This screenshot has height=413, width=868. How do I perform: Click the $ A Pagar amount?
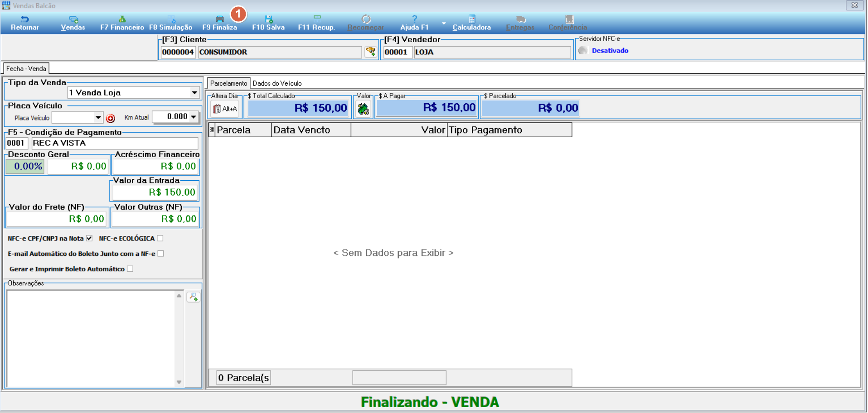coord(427,108)
